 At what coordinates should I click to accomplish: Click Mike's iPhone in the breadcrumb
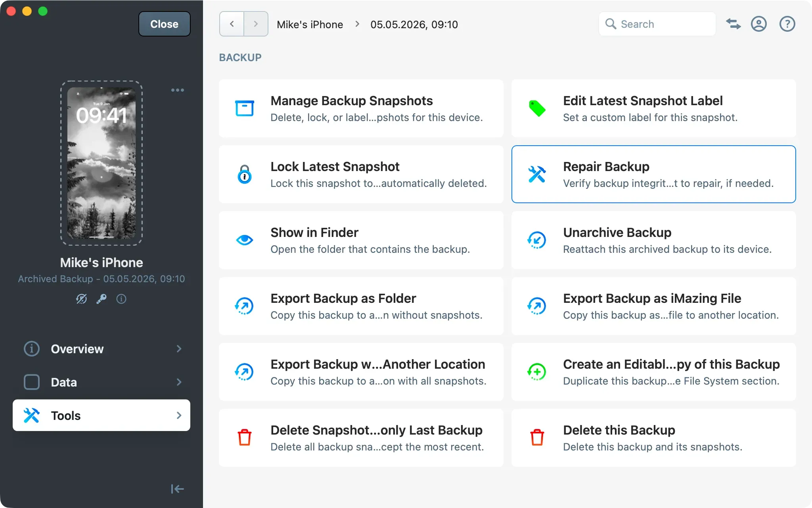tap(310, 25)
